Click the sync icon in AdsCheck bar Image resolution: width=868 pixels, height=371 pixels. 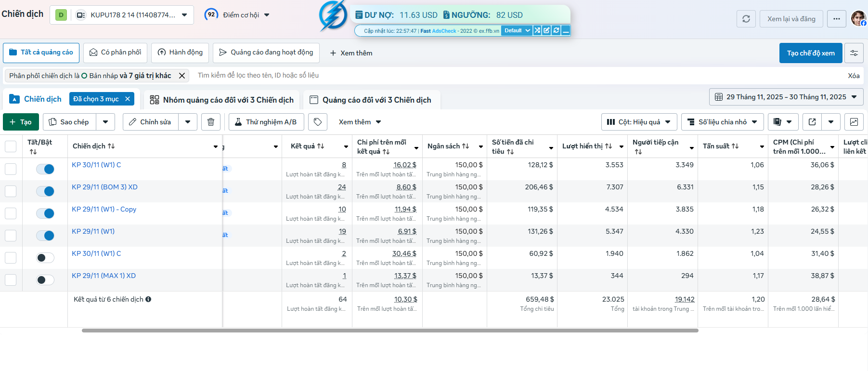pos(556,30)
